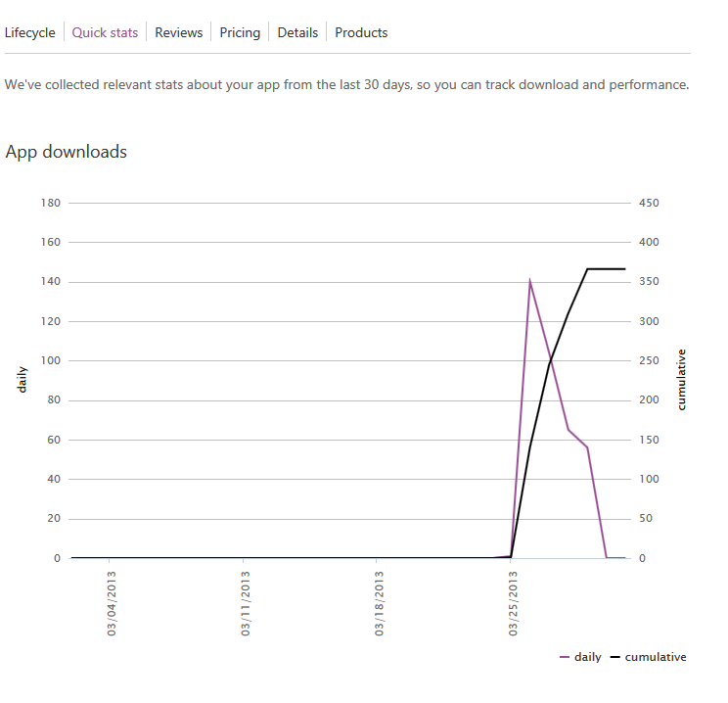Go to the Pricing tab
The width and height of the screenshot is (728, 703).
pos(240,32)
